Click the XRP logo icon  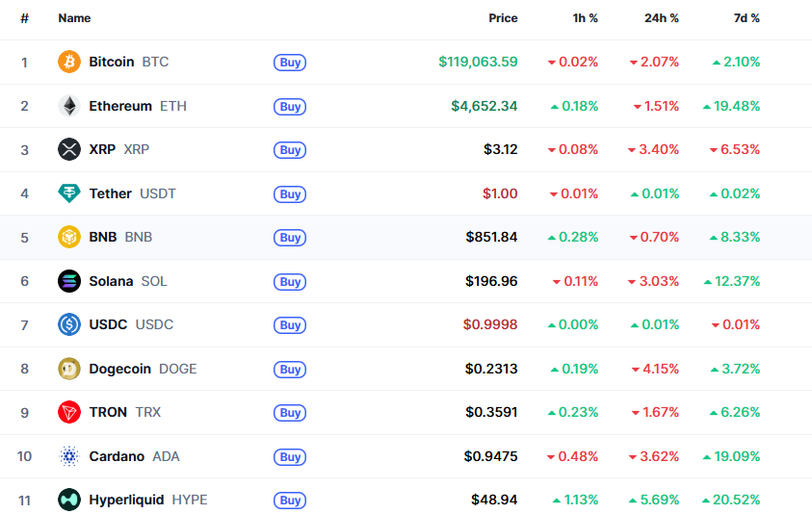(68, 149)
